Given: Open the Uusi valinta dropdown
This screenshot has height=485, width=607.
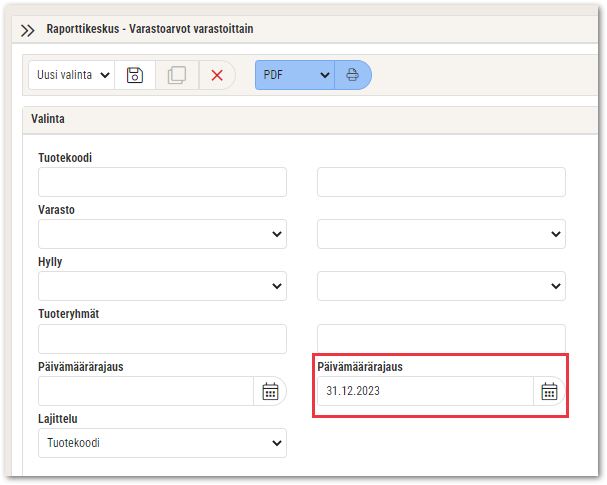Looking at the screenshot, I should click(72, 75).
